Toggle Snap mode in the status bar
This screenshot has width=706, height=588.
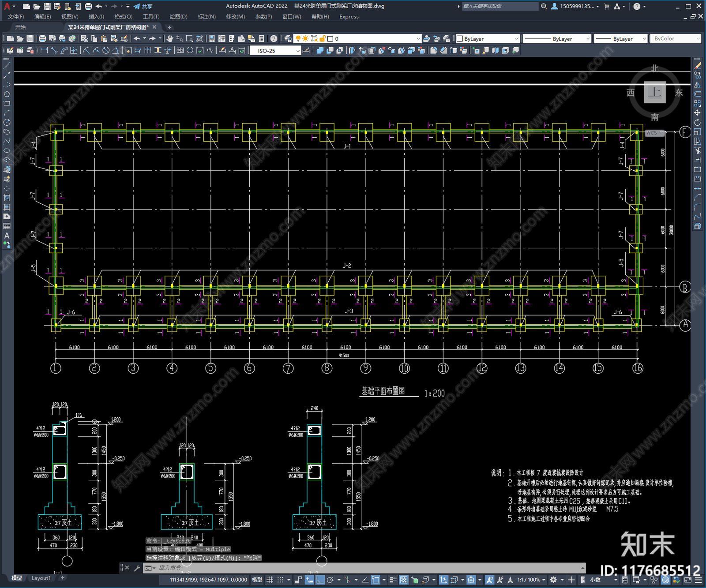(x=280, y=580)
